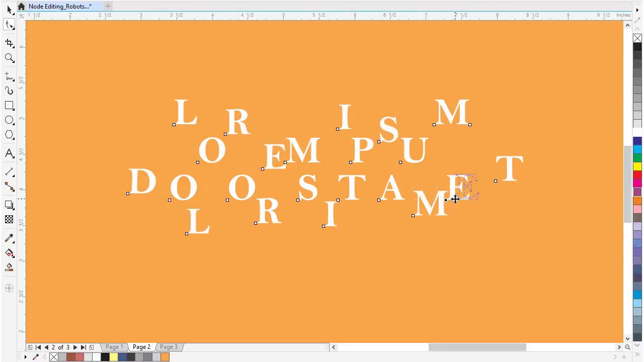Select the top-left letter L on canvas
The width and height of the screenshot is (644, 362).
click(x=186, y=112)
